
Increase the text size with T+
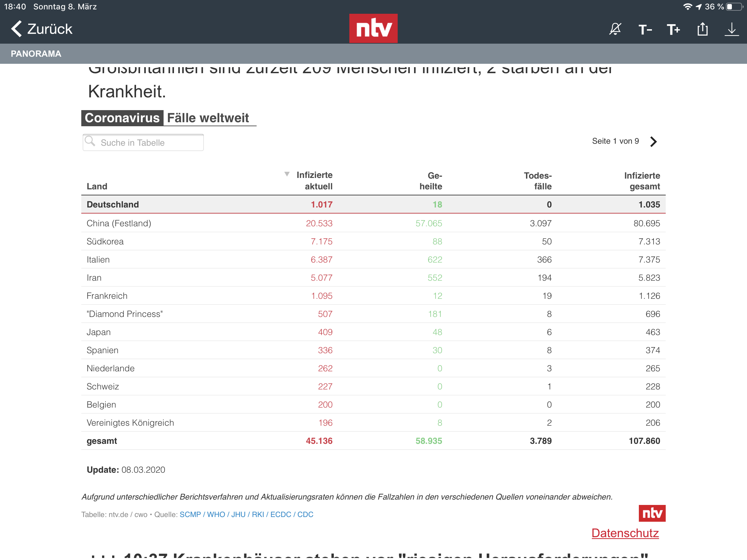[x=673, y=29]
